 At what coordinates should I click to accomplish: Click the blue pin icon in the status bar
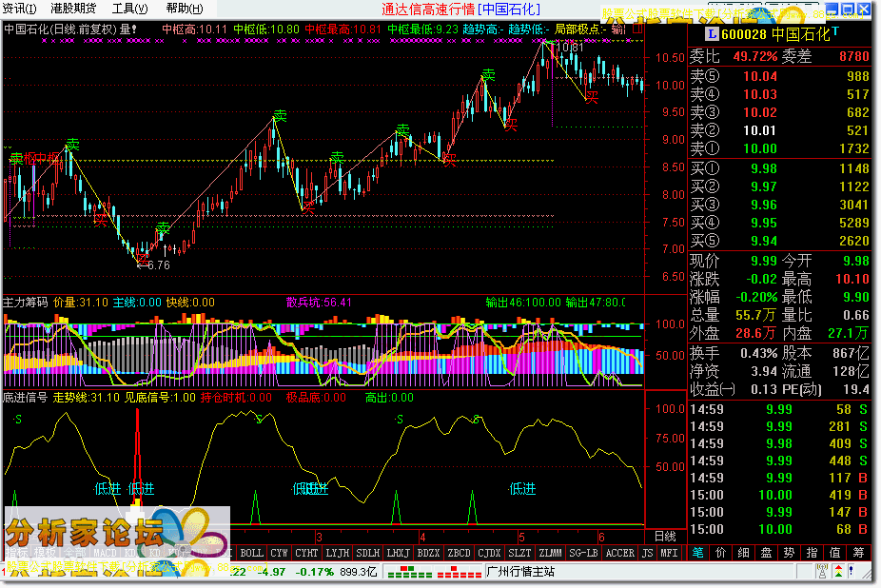(x=852, y=572)
